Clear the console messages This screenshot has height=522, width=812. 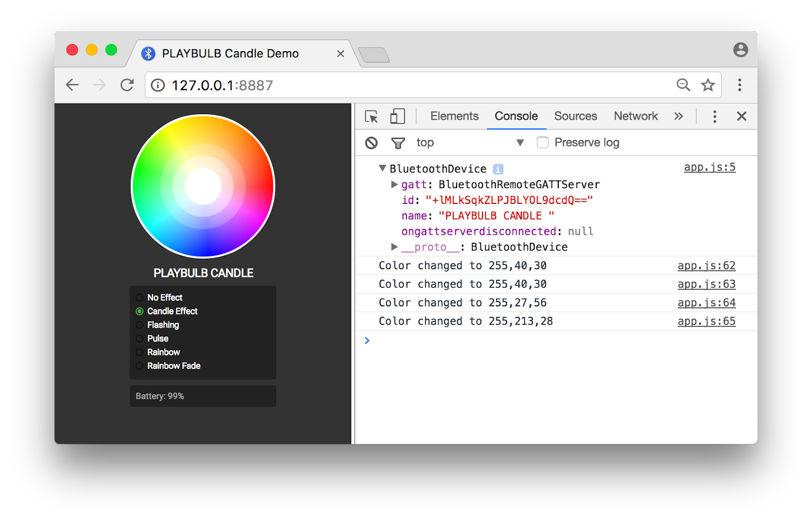click(371, 143)
